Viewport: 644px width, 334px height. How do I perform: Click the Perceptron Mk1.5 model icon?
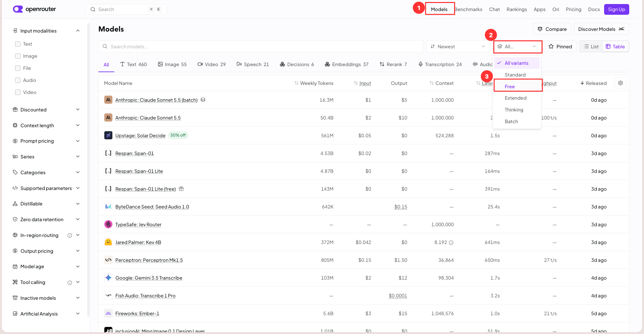click(108, 260)
